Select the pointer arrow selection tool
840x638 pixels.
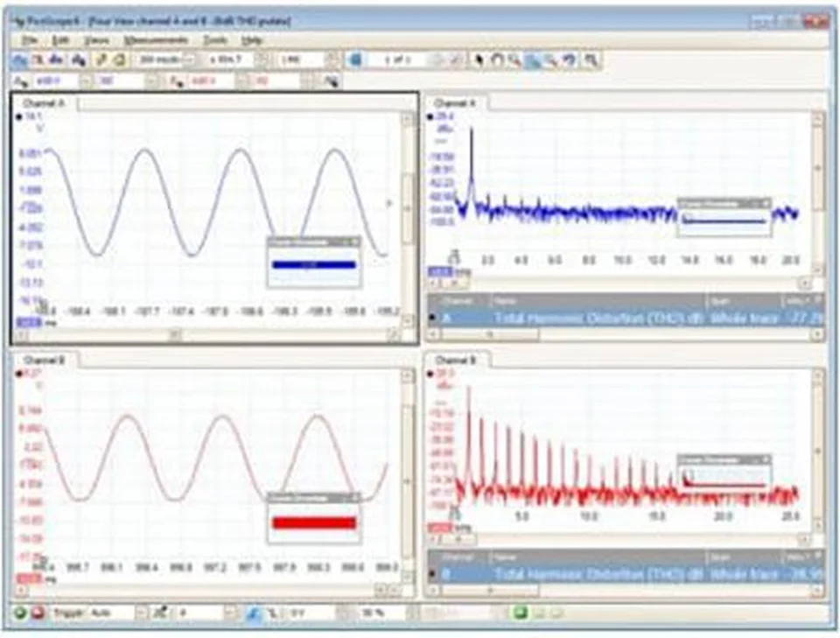click(479, 60)
